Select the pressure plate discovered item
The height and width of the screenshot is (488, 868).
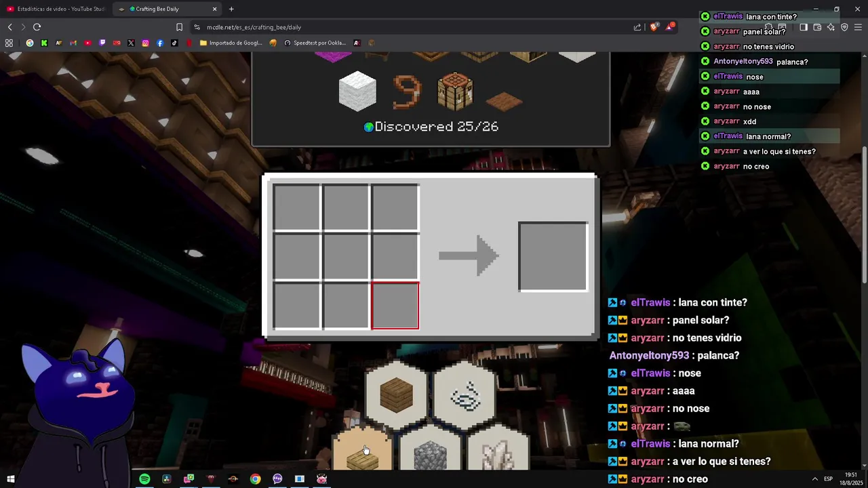pos(504,101)
